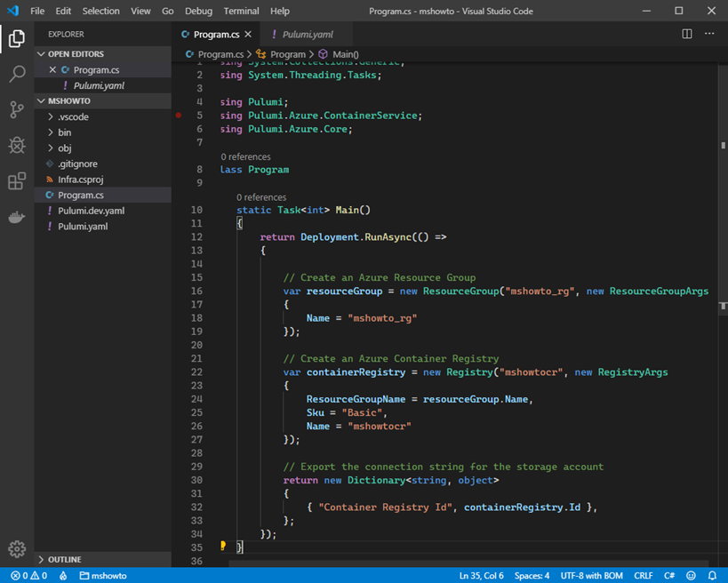Click containerRegistry variable on line 22
This screenshot has height=583, width=728.
(356, 372)
